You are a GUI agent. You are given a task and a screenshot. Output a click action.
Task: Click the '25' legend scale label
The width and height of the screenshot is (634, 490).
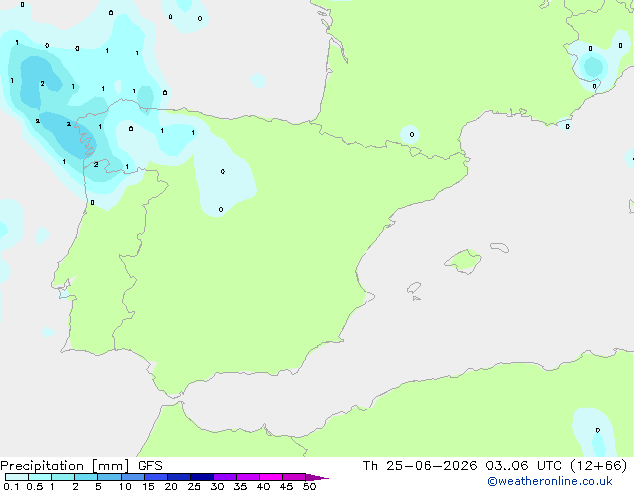(194, 486)
